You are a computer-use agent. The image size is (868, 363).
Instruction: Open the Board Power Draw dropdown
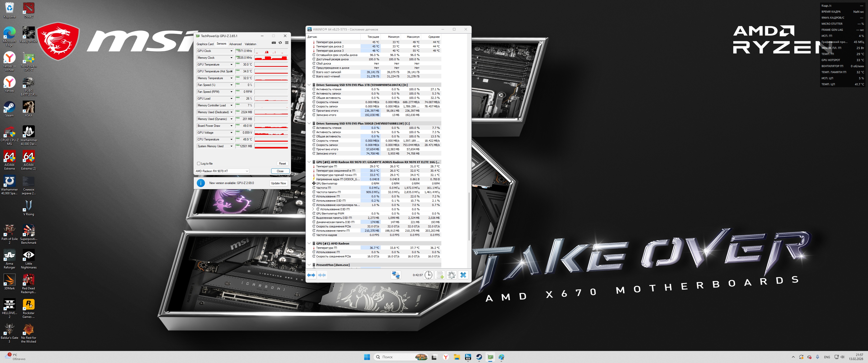pos(231,126)
